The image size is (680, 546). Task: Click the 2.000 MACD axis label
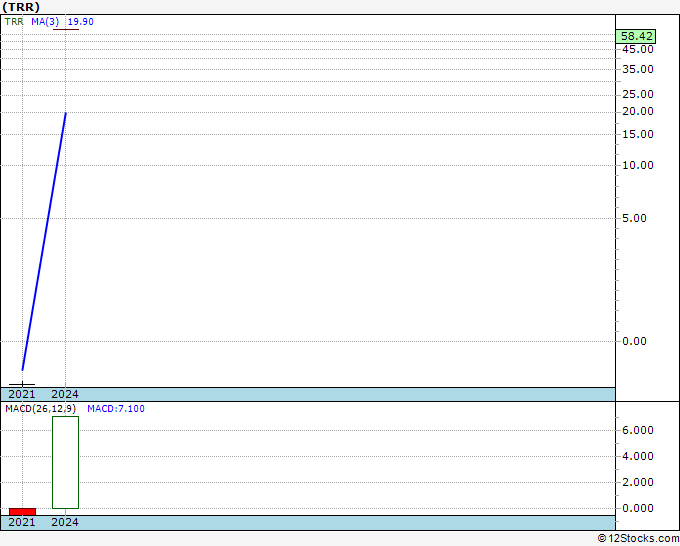638,482
